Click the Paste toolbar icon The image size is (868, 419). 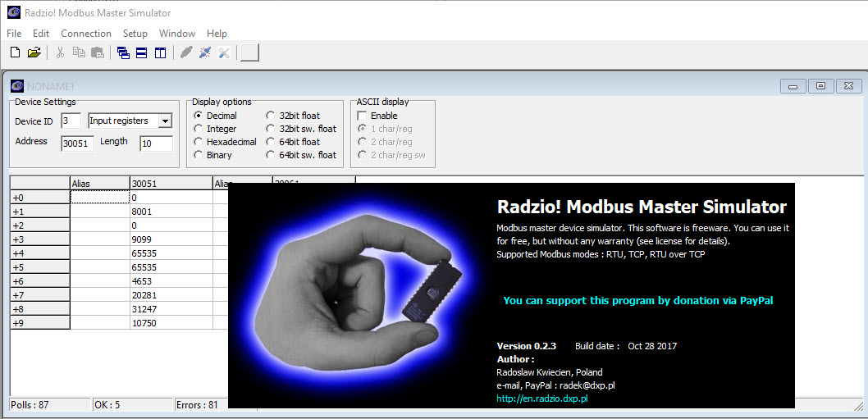98,52
